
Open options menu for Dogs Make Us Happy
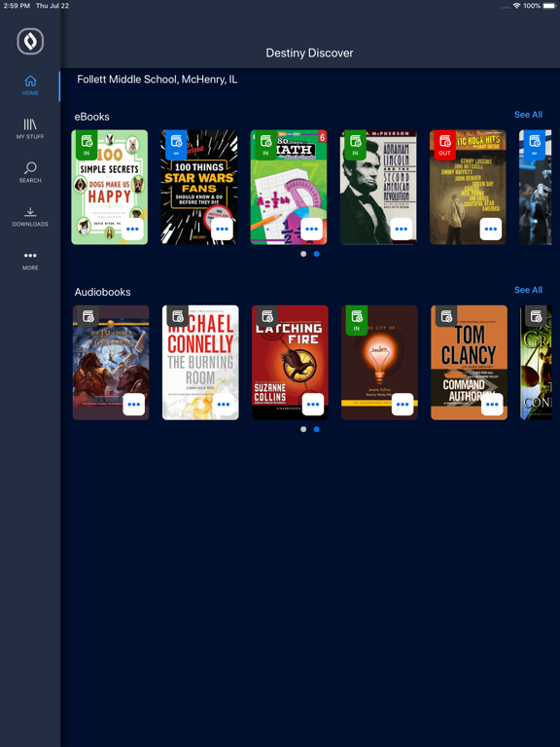[x=132, y=230]
